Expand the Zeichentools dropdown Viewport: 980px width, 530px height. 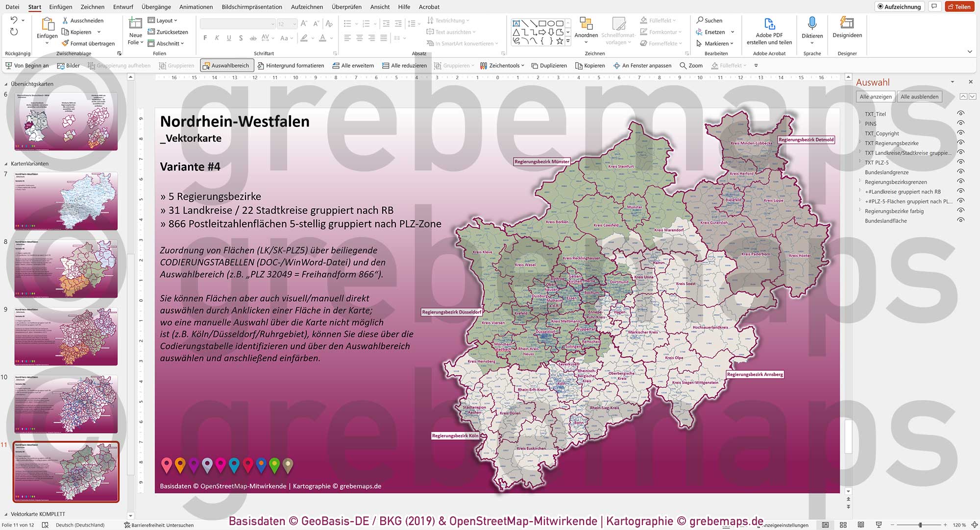(x=502, y=65)
